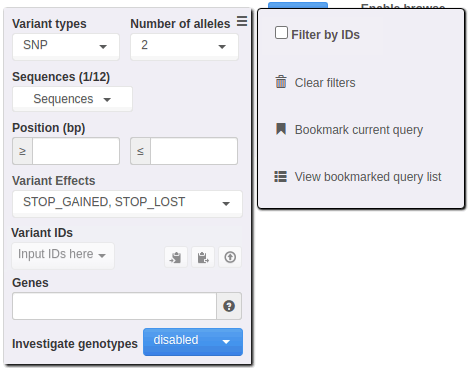Open the Investigate genotypes disabled dropdown

(x=193, y=342)
